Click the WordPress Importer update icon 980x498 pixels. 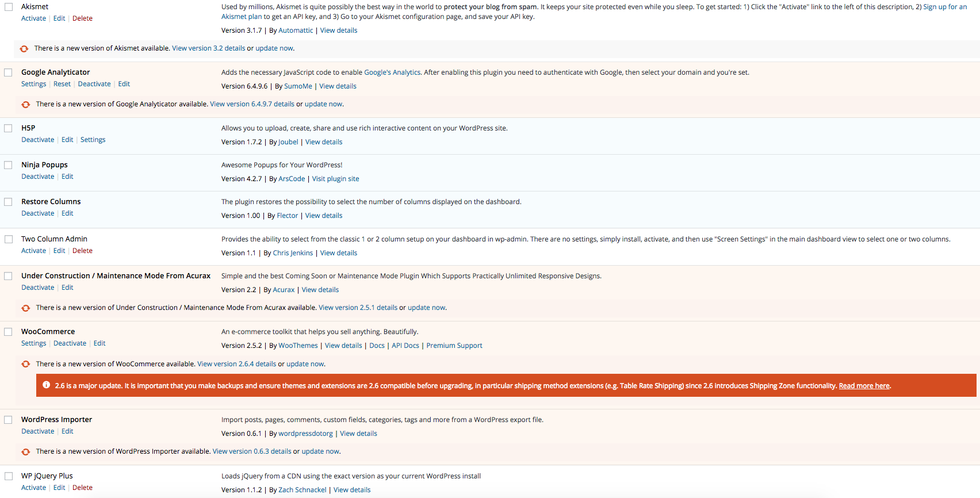(26, 452)
